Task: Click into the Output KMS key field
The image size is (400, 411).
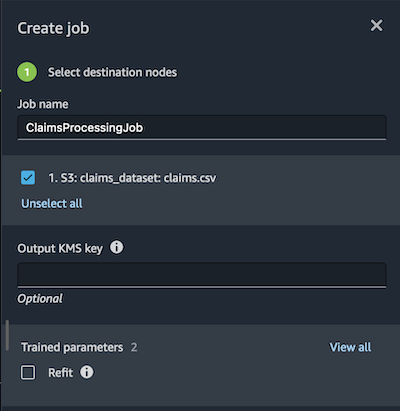Action: (x=202, y=275)
